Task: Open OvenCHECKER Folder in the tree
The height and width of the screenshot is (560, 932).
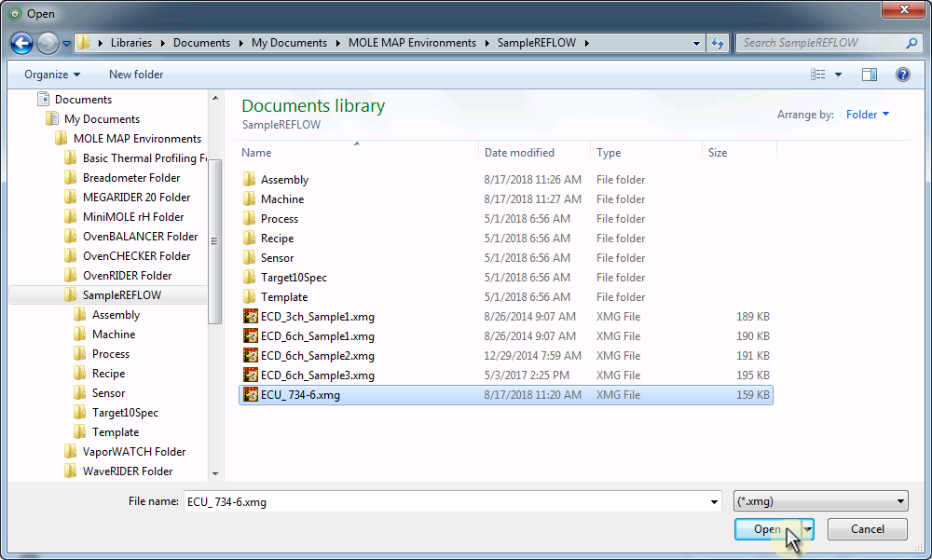Action: pos(137,256)
